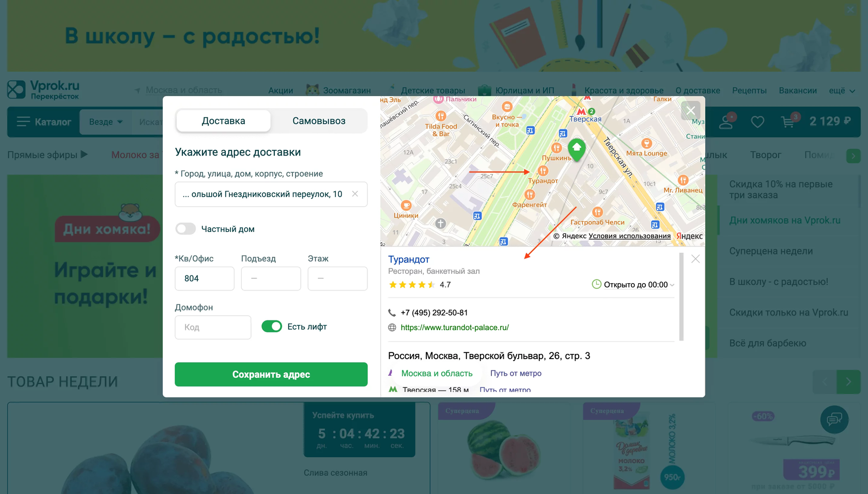Click the delivery address input field

point(271,194)
